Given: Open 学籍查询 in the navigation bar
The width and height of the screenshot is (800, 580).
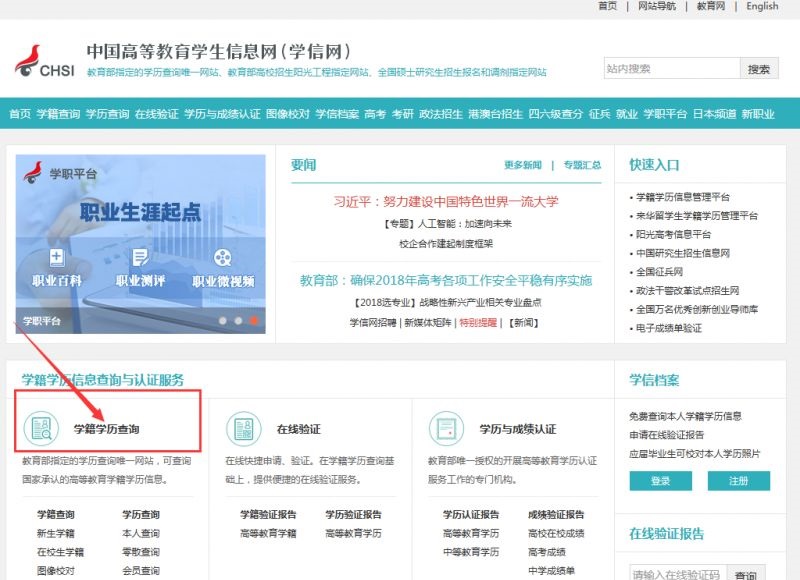Looking at the screenshot, I should 58,114.
